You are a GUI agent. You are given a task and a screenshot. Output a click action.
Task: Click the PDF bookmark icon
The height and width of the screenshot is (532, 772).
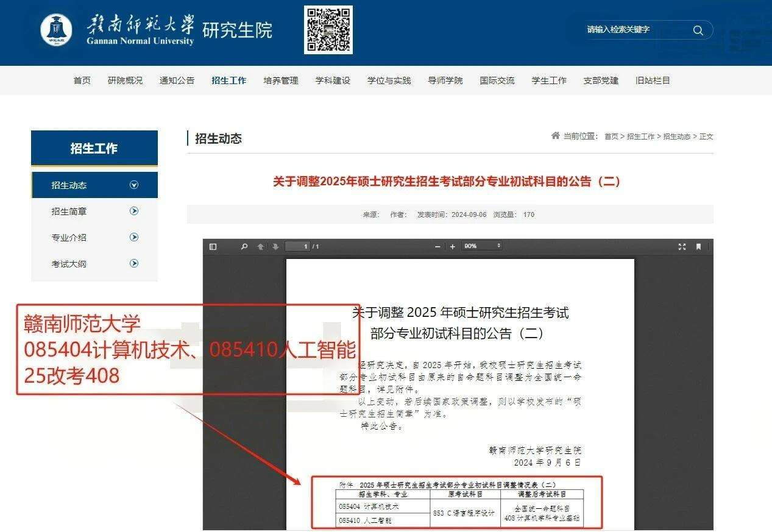point(698,247)
